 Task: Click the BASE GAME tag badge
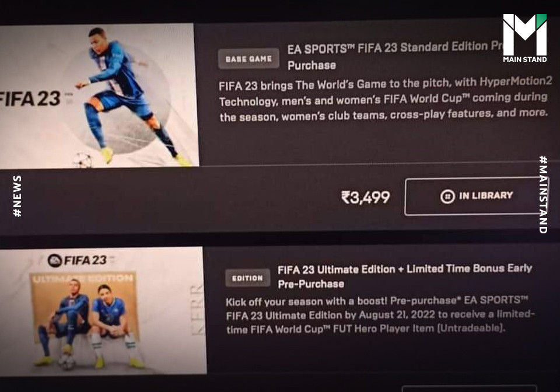pos(249,58)
